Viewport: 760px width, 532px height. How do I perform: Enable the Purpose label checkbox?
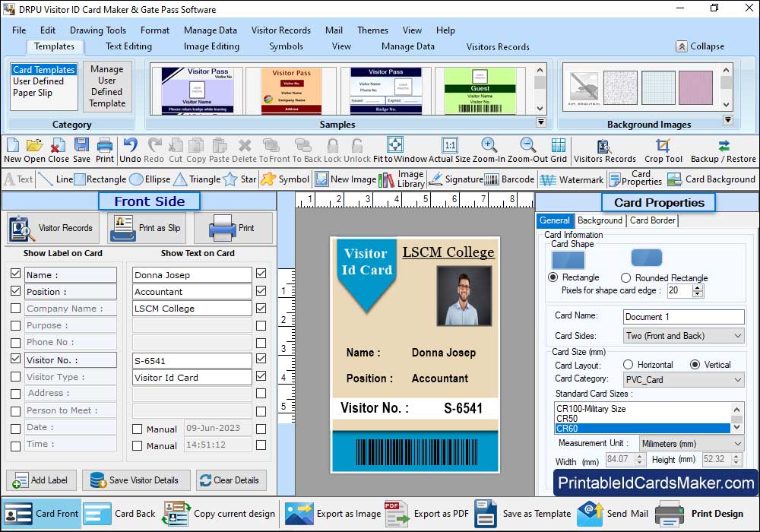15,325
